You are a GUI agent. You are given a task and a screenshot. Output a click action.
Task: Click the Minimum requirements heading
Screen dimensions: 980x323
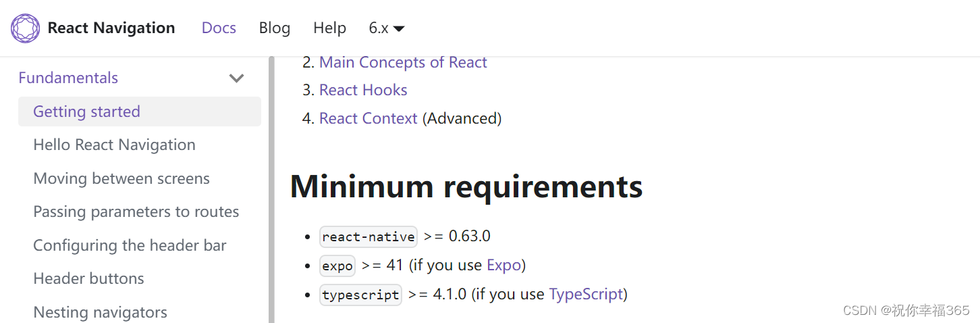(466, 186)
